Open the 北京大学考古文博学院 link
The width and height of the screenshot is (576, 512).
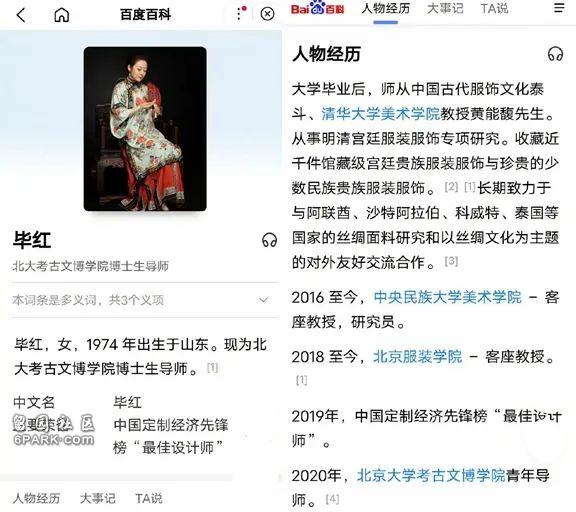click(431, 476)
